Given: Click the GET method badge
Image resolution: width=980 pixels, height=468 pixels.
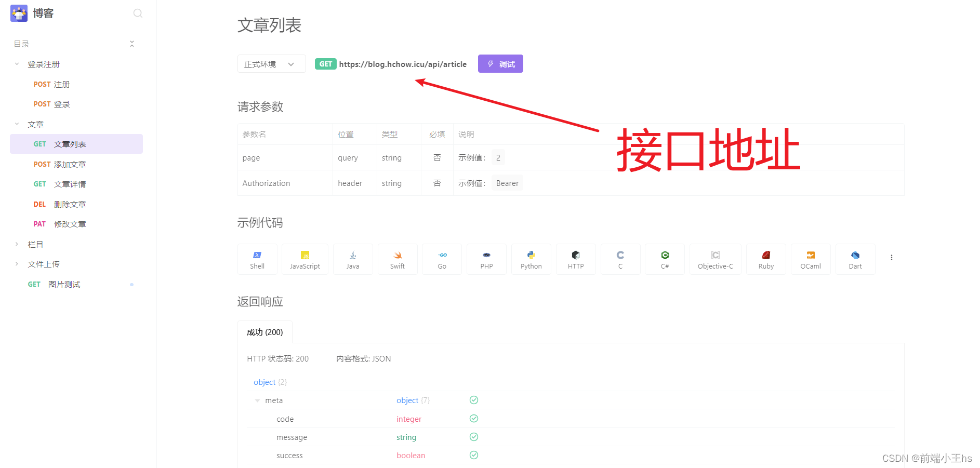Looking at the screenshot, I should [326, 64].
